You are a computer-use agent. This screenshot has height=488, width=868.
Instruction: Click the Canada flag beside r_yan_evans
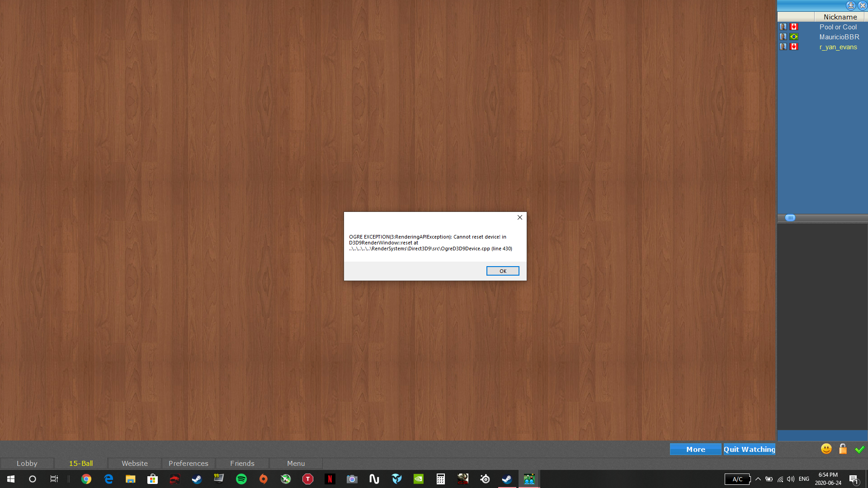tap(794, 47)
